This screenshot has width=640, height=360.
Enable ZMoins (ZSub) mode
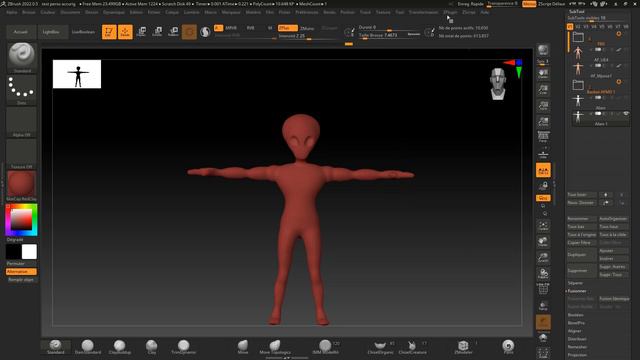307,28
